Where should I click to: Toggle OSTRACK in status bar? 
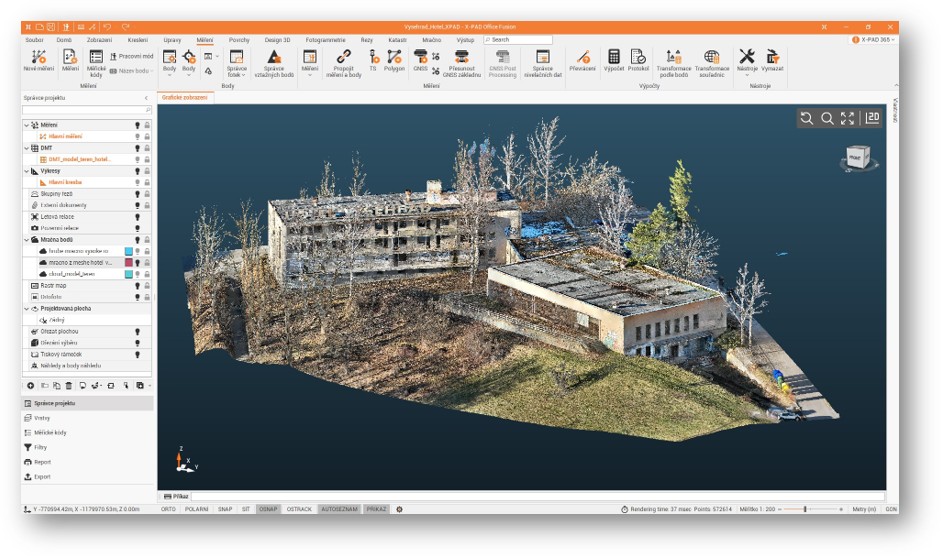[299, 509]
